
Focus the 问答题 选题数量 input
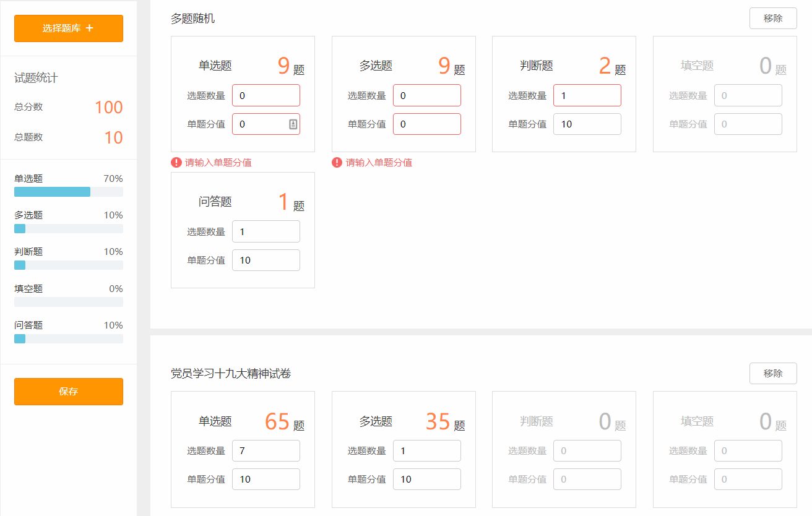coord(266,232)
